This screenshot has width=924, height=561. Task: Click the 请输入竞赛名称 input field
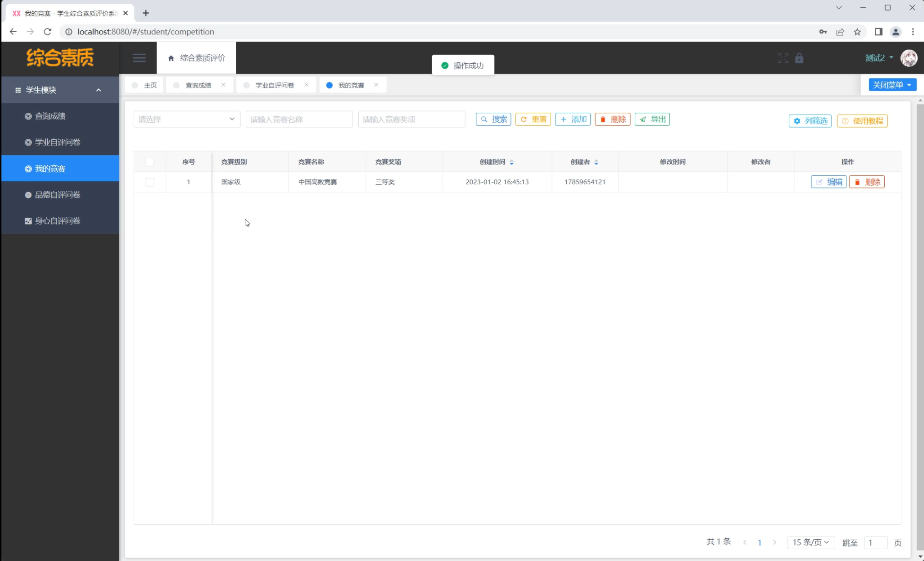(x=299, y=119)
